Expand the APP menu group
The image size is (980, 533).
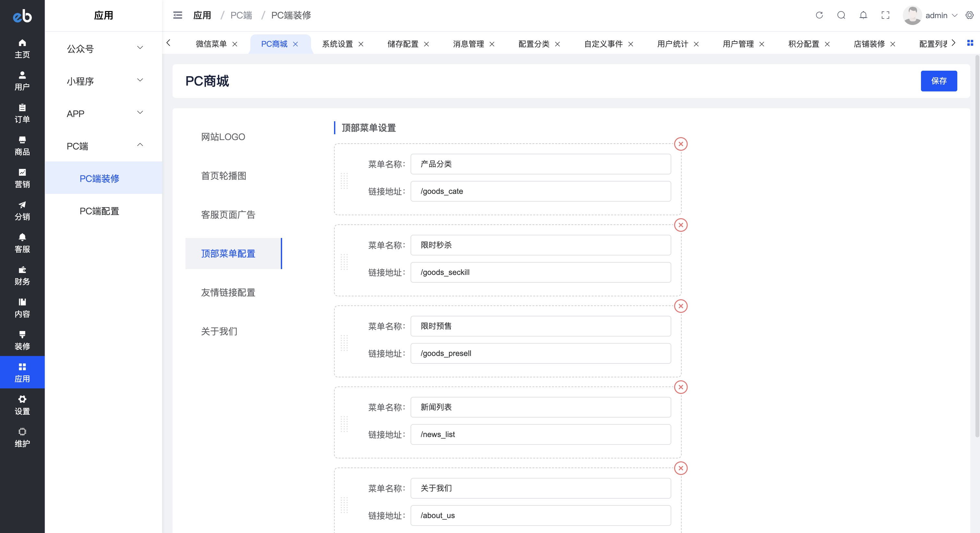[x=103, y=113]
